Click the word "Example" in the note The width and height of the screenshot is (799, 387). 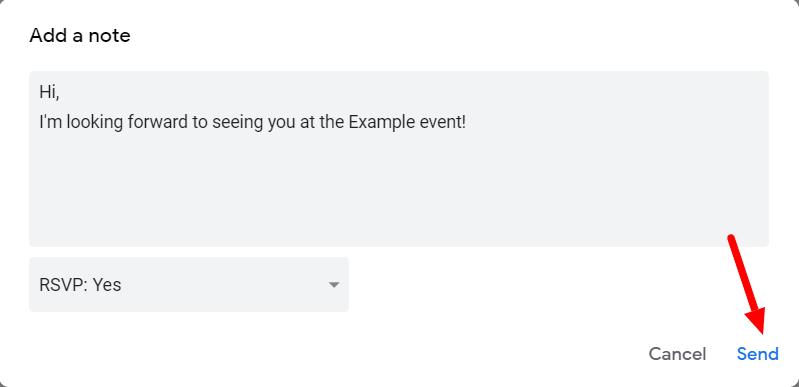click(381, 123)
